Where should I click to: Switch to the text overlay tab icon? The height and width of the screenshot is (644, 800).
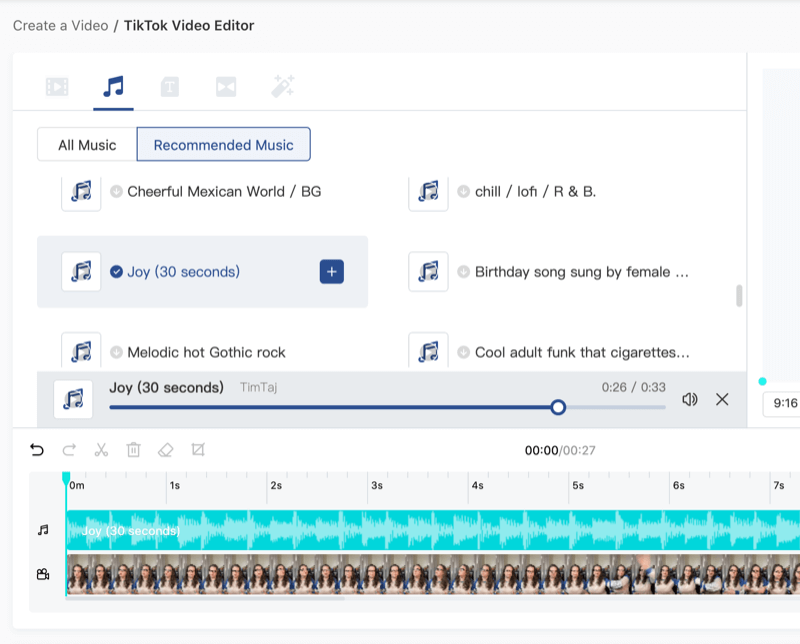pyautogui.click(x=170, y=87)
